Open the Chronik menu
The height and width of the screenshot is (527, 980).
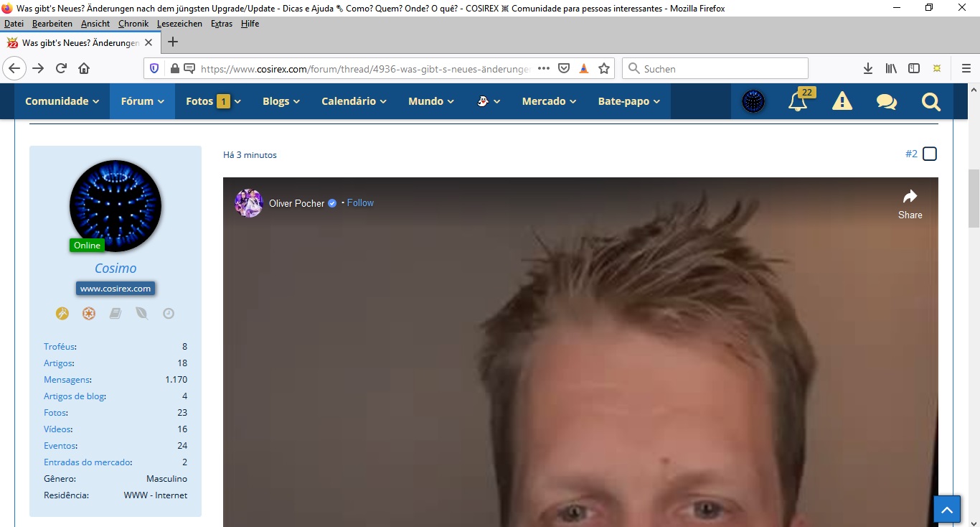point(133,24)
